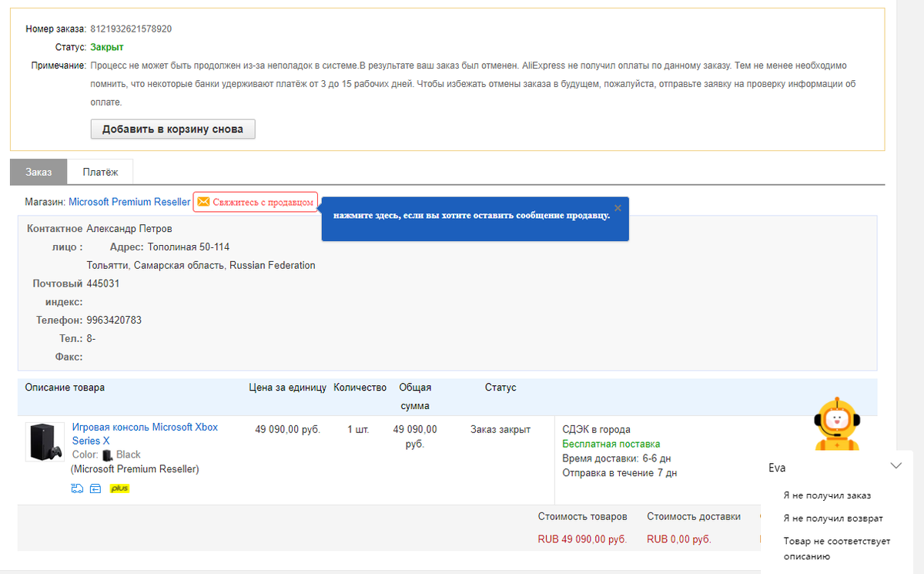Switch to the Платёж tab

coord(101,172)
